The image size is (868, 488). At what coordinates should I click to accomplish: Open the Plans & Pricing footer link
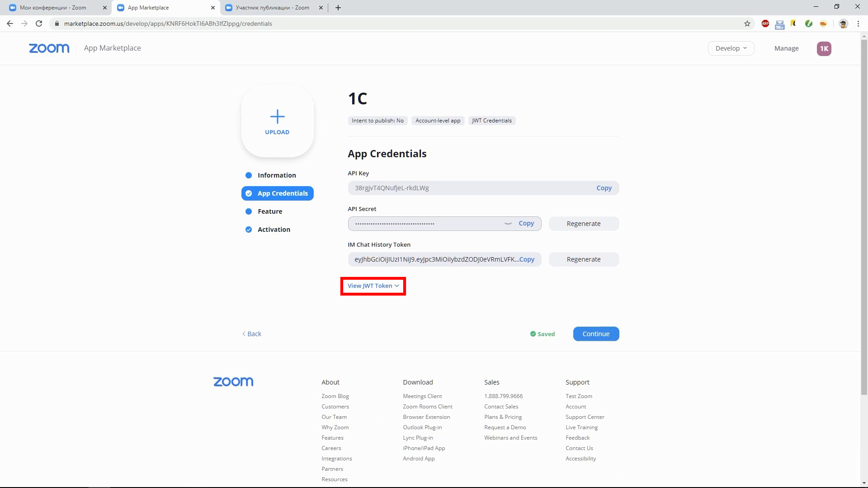[503, 417]
